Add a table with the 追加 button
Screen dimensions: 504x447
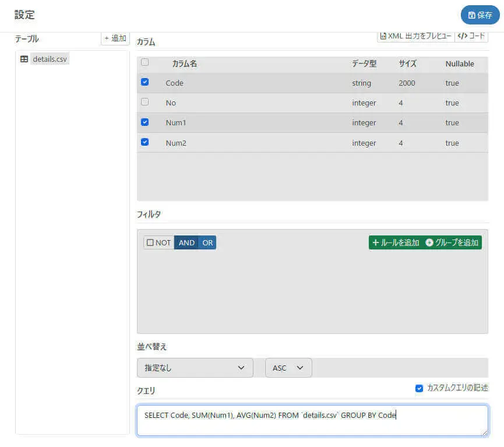[x=115, y=38]
